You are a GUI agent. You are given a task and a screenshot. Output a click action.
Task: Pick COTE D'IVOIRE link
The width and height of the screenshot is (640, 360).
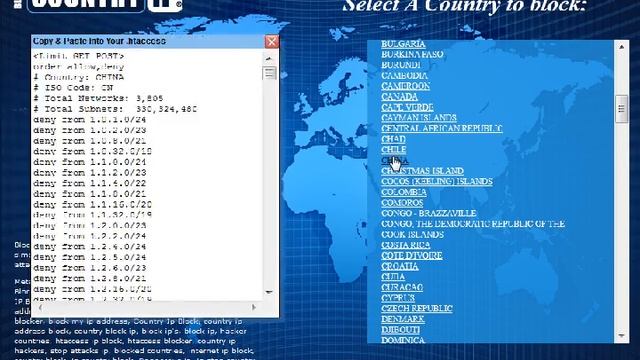(x=412, y=256)
